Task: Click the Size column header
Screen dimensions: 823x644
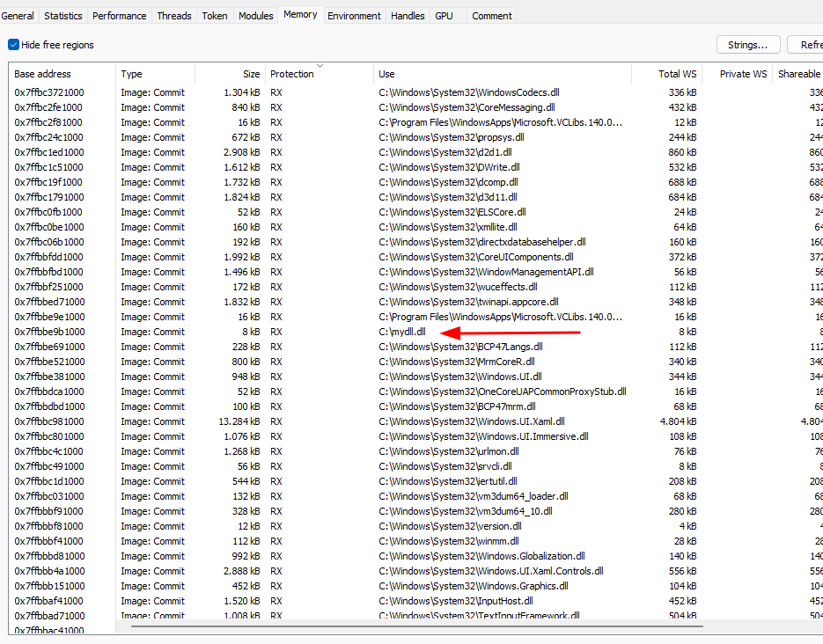Action: [x=251, y=74]
